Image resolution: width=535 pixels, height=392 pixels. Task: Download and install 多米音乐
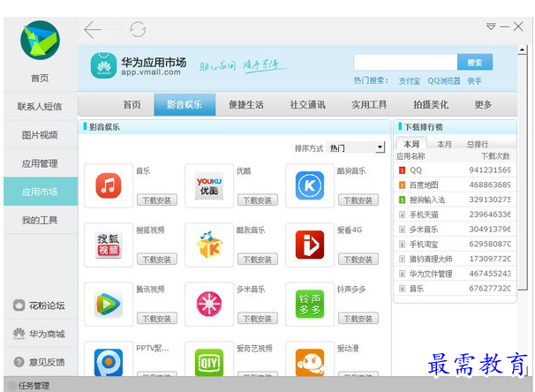pyautogui.click(x=258, y=319)
